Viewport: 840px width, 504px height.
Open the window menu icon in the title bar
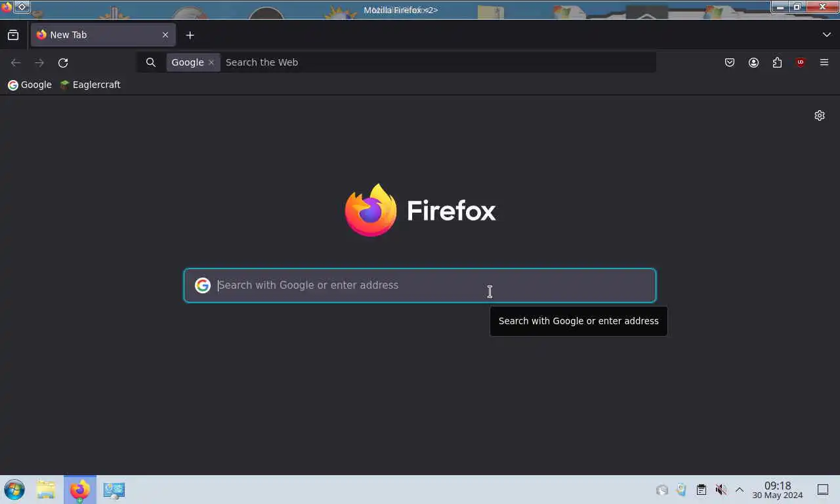pos(7,7)
